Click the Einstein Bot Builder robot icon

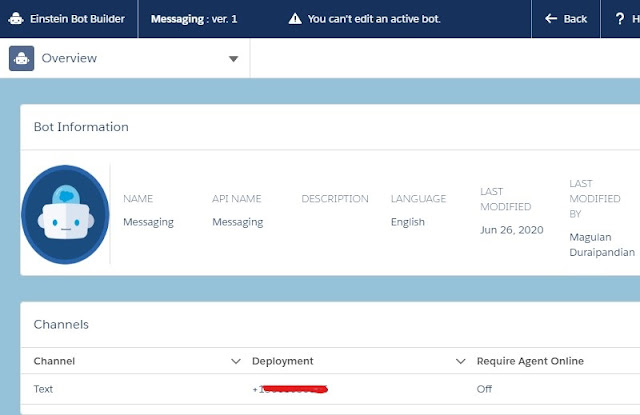pyautogui.click(x=16, y=19)
